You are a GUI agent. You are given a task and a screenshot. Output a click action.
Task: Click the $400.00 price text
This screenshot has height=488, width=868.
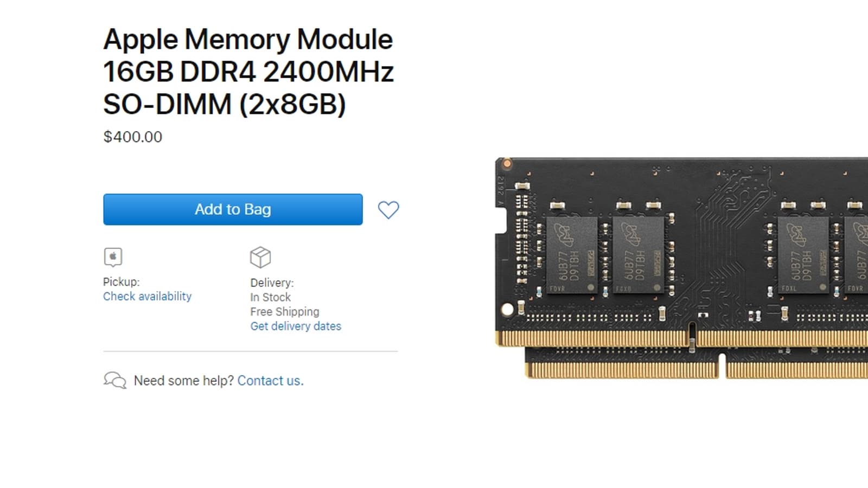click(x=133, y=137)
